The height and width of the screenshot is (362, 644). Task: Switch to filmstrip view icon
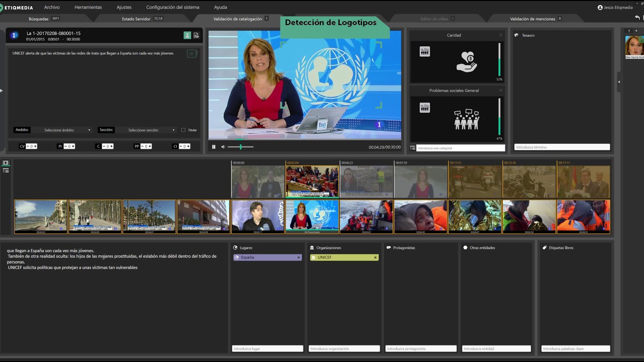[x=6, y=163]
